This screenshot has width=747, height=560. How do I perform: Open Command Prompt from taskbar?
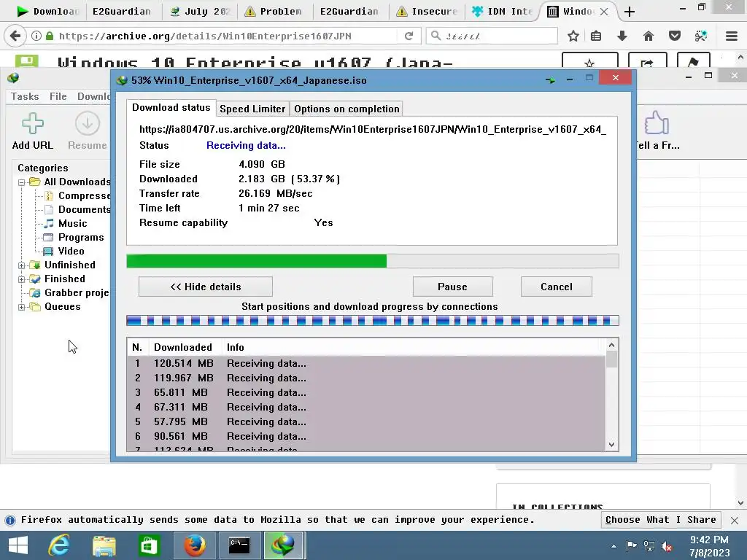point(239,545)
